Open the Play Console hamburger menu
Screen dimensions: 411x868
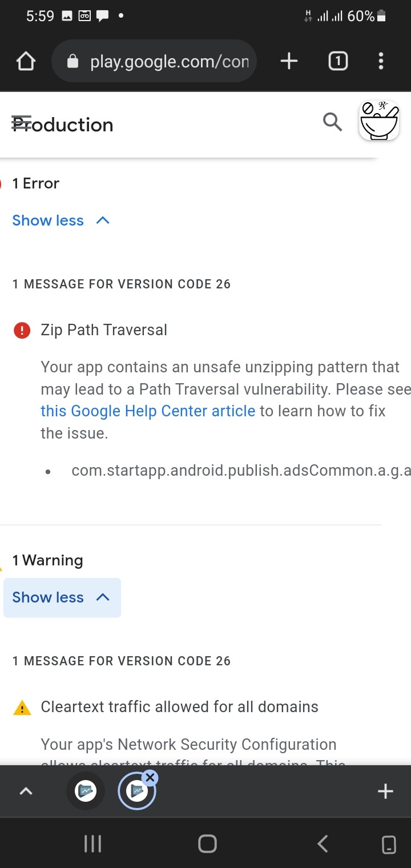pyautogui.click(x=22, y=123)
